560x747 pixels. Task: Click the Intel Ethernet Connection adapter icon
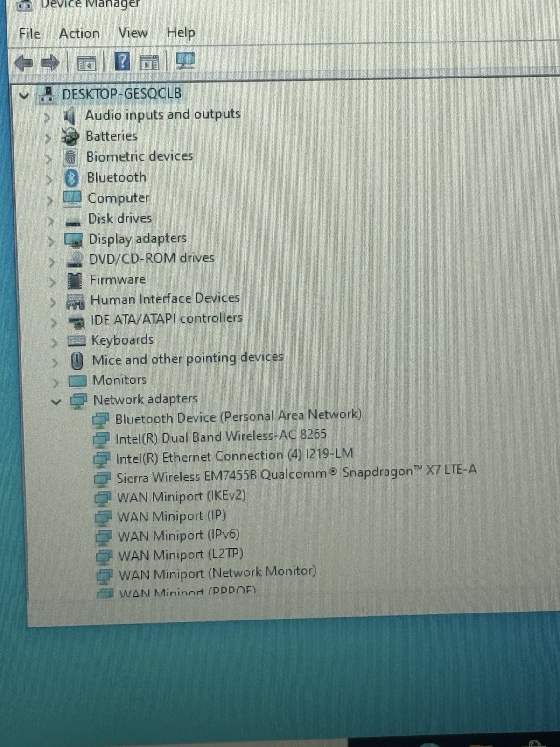(101, 458)
